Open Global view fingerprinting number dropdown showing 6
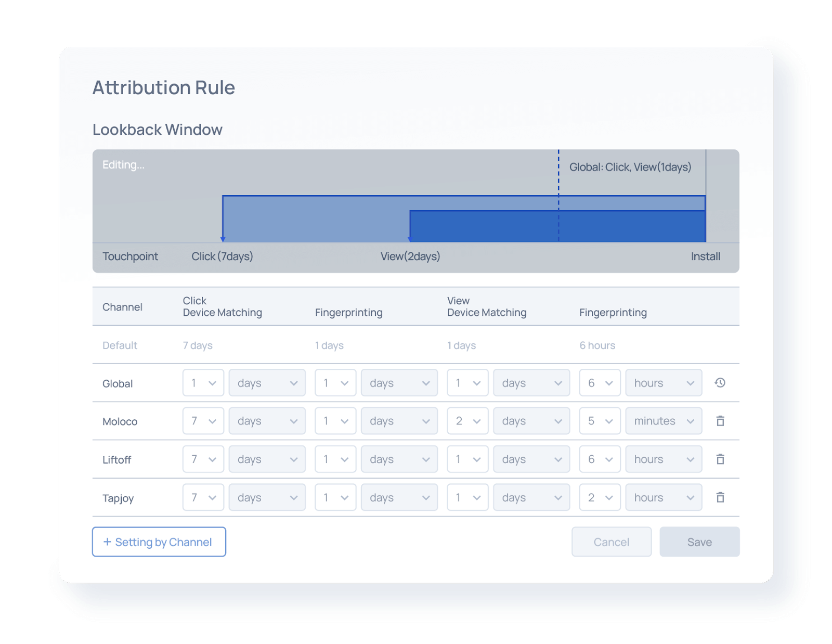 (600, 383)
